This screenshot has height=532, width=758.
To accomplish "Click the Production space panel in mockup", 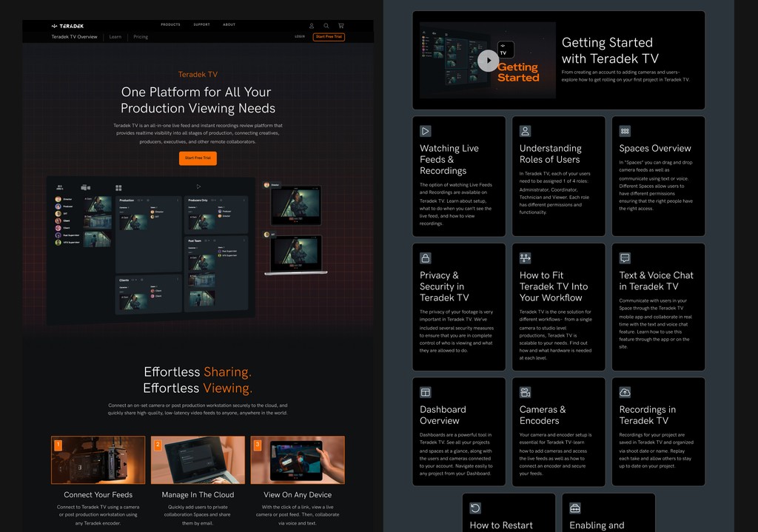I will pyautogui.click(x=148, y=235).
